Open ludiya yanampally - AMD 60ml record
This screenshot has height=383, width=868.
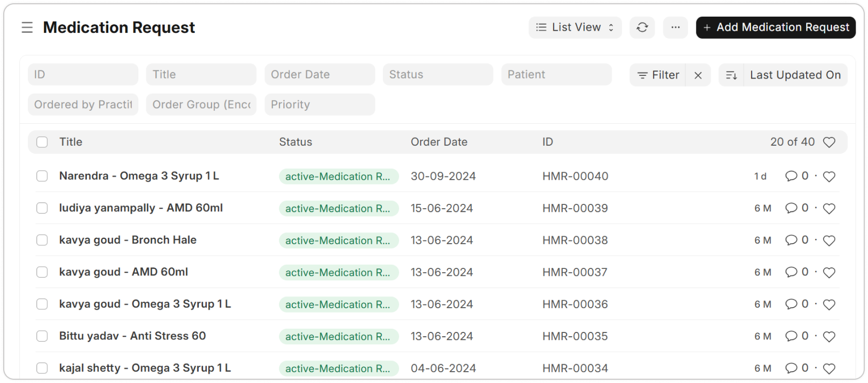point(141,208)
